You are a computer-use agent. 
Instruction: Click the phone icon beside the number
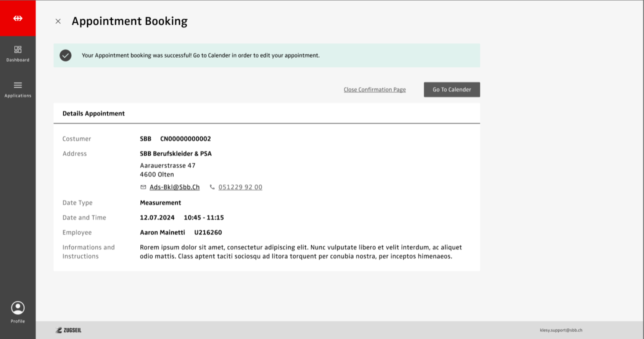pos(212,187)
